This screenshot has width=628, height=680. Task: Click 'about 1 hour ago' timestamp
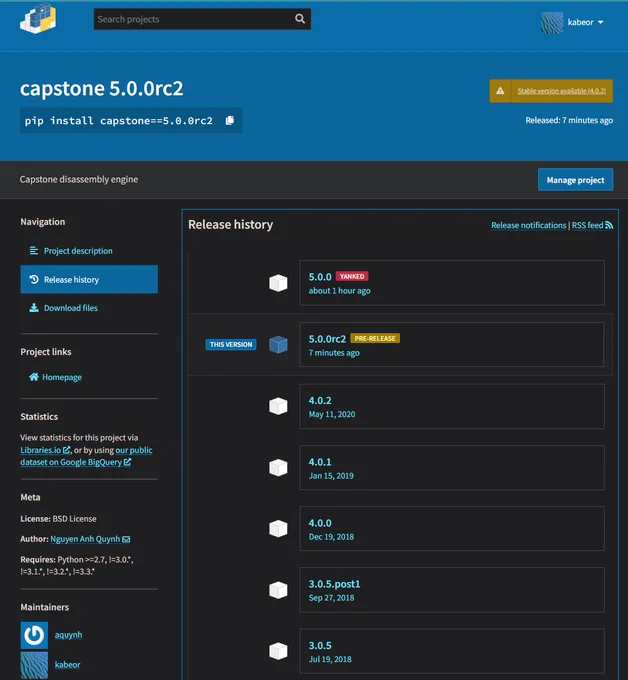pyautogui.click(x=340, y=291)
